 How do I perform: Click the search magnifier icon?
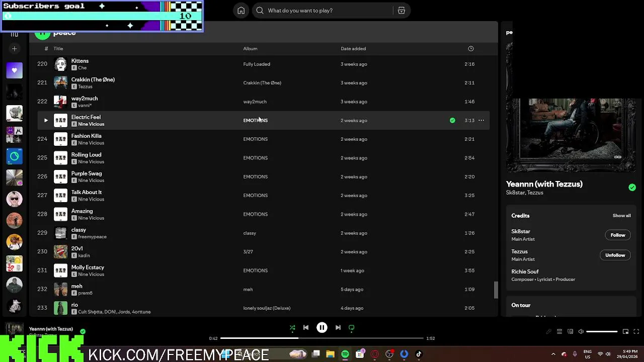[x=260, y=11]
